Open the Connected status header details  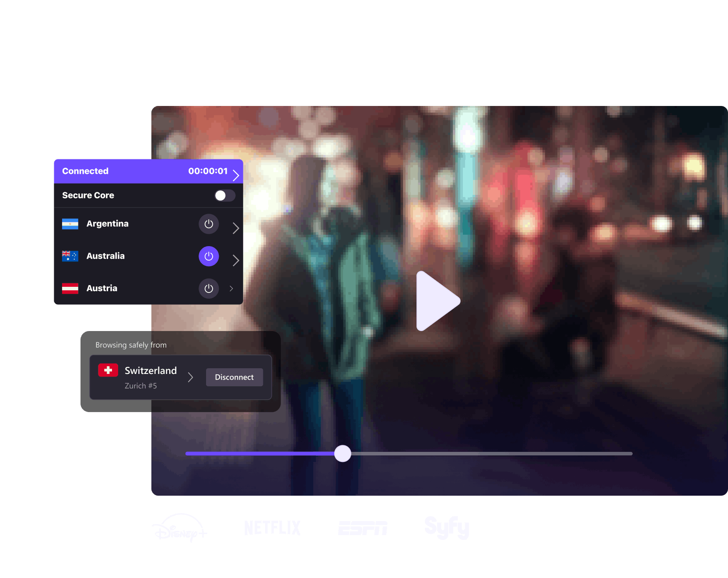[x=236, y=176]
